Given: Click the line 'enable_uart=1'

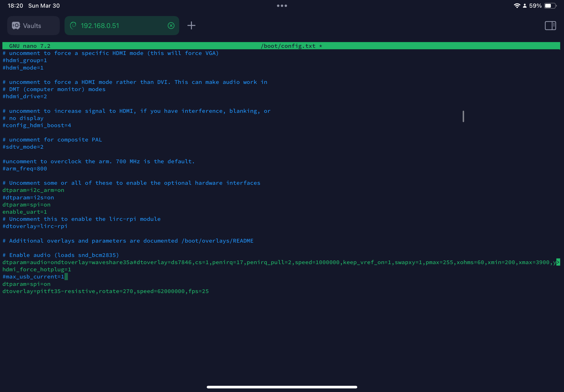Looking at the screenshot, I should tap(25, 212).
